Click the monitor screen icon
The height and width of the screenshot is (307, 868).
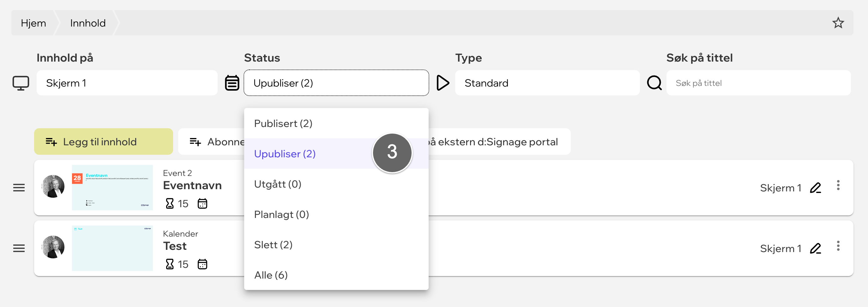click(x=21, y=83)
